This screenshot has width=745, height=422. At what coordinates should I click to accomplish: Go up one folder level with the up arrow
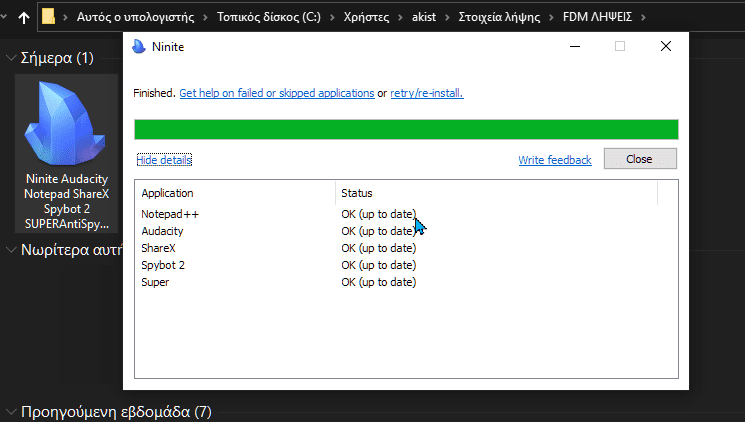tap(24, 18)
